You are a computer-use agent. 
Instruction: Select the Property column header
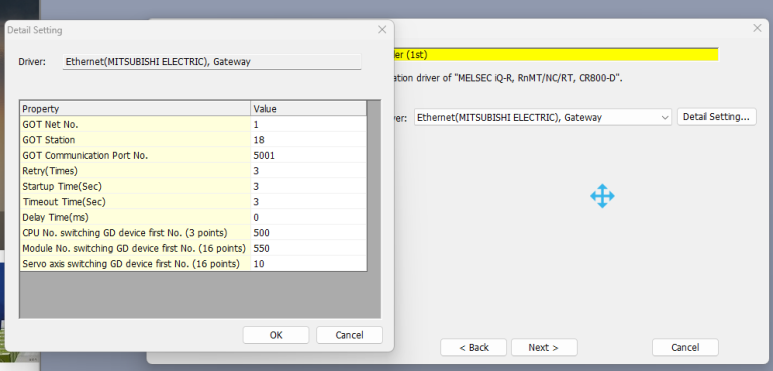[x=135, y=109]
